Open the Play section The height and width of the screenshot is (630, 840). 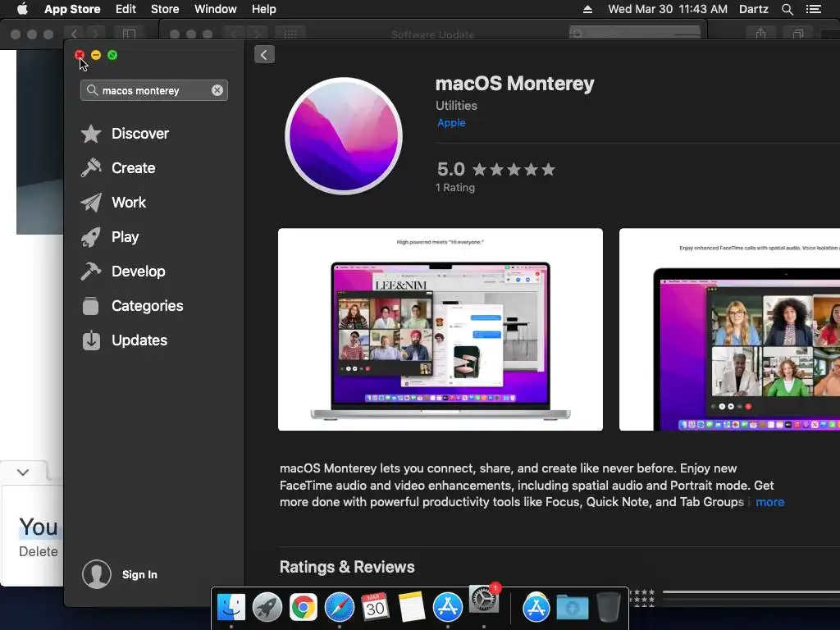(125, 237)
